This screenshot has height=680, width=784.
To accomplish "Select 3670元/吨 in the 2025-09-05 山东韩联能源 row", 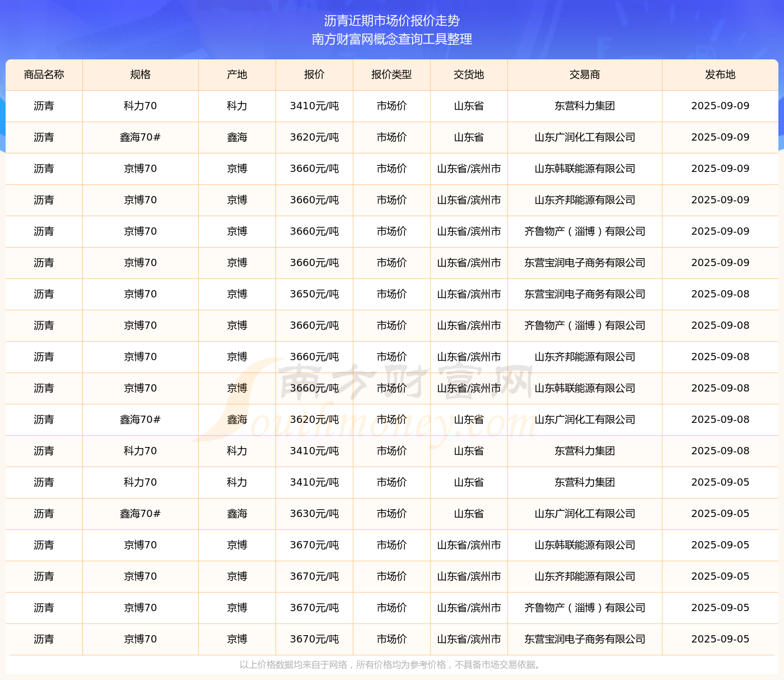I will (314, 545).
